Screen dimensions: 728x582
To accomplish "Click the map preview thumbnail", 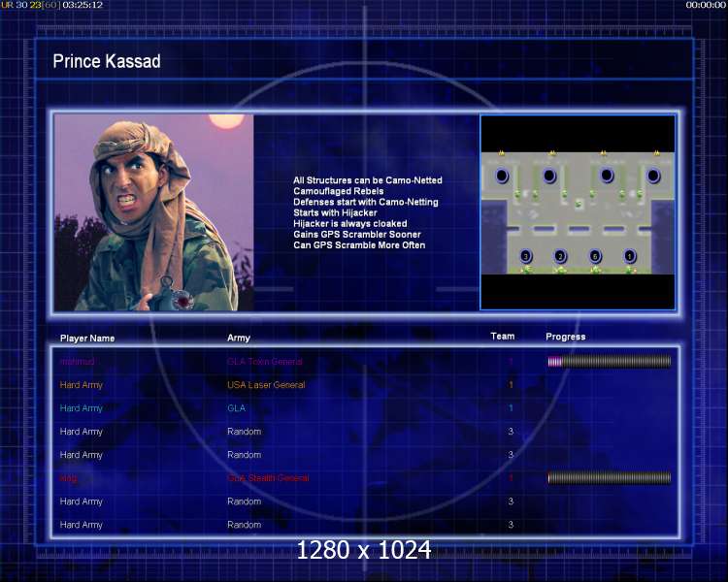I will pyautogui.click(x=578, y=212).
